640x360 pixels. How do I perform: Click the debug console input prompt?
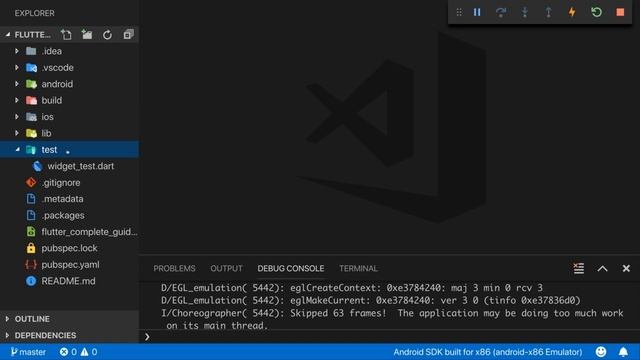(390, 337)
